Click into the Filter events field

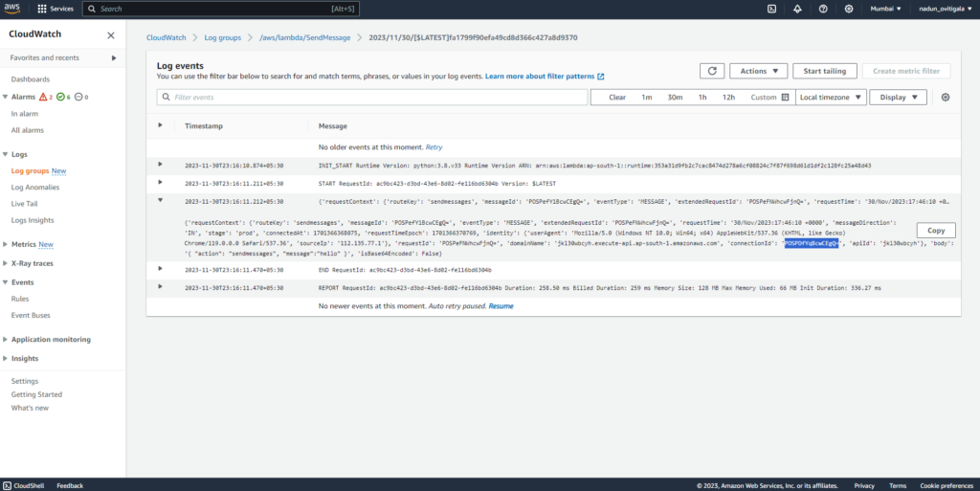tap(372, 98)
